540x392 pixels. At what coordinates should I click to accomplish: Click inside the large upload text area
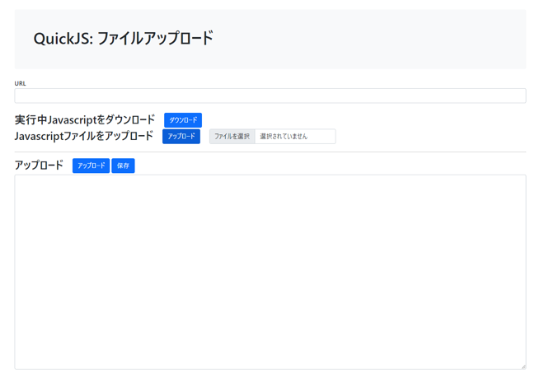(x=270, y=272)
